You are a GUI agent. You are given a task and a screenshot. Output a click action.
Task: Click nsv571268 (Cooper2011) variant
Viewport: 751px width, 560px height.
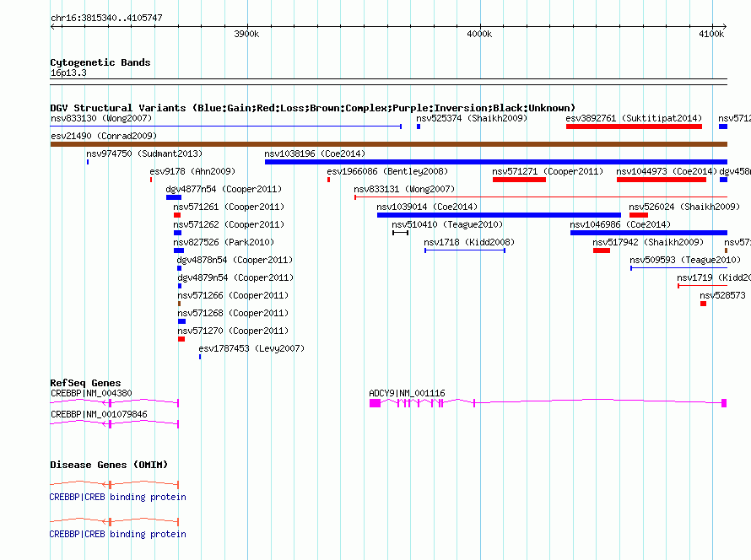click(x=181, y=321)
